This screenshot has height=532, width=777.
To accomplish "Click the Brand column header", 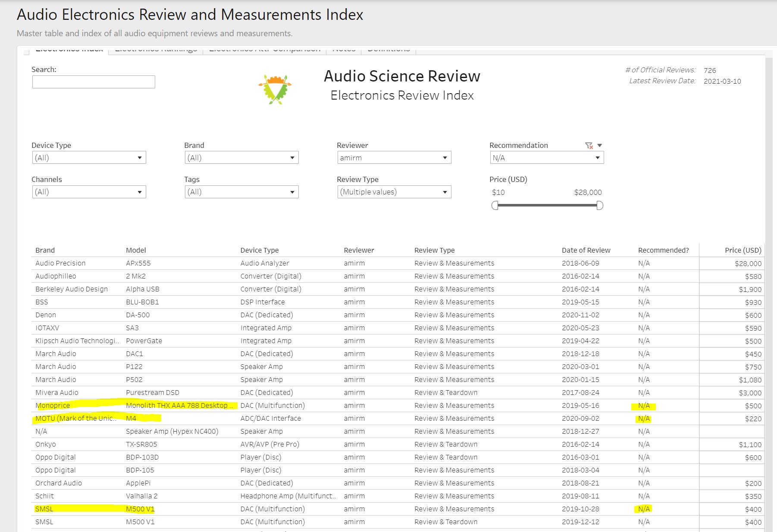I will 45,250.
